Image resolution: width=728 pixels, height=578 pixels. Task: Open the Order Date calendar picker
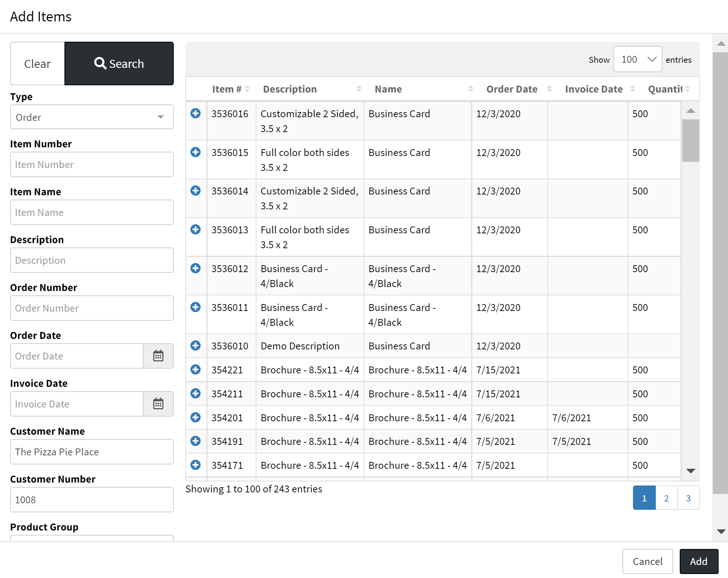point(158,356)
